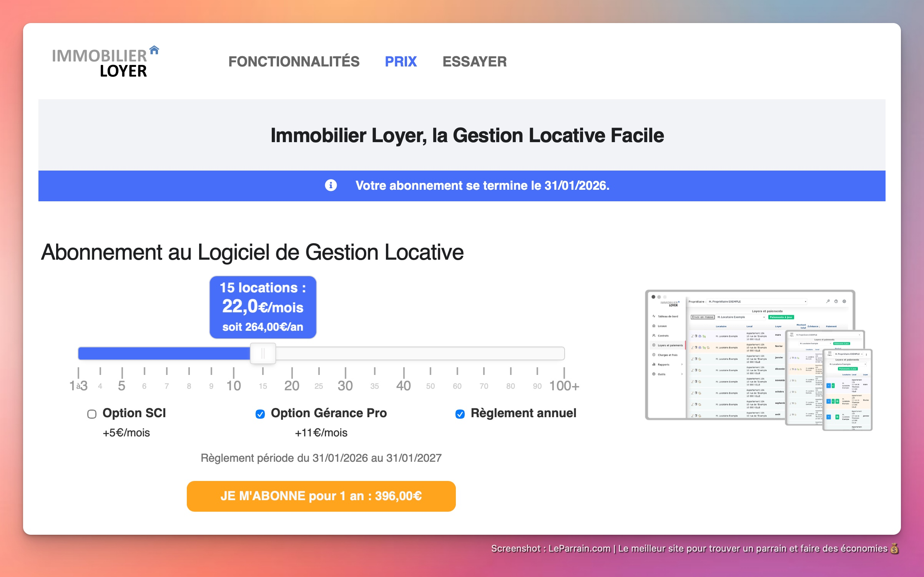
Task: Choose the 40 locations tick mark
Action: (404, 385)
